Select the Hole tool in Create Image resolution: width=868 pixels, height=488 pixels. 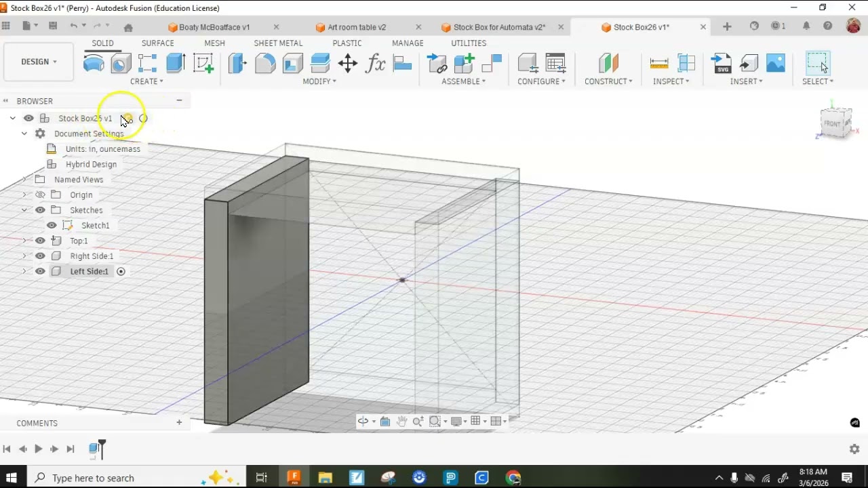pyautogui.click(x=121, y=64)
